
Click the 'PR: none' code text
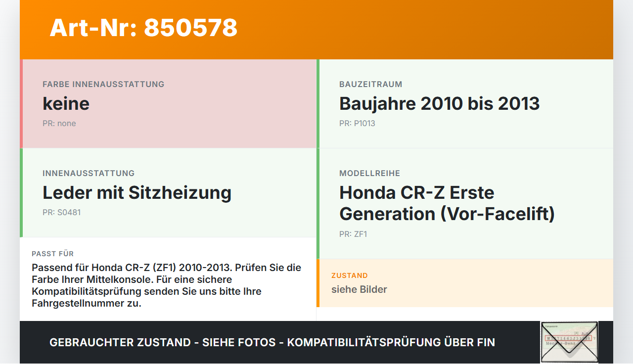click(59, 124)
